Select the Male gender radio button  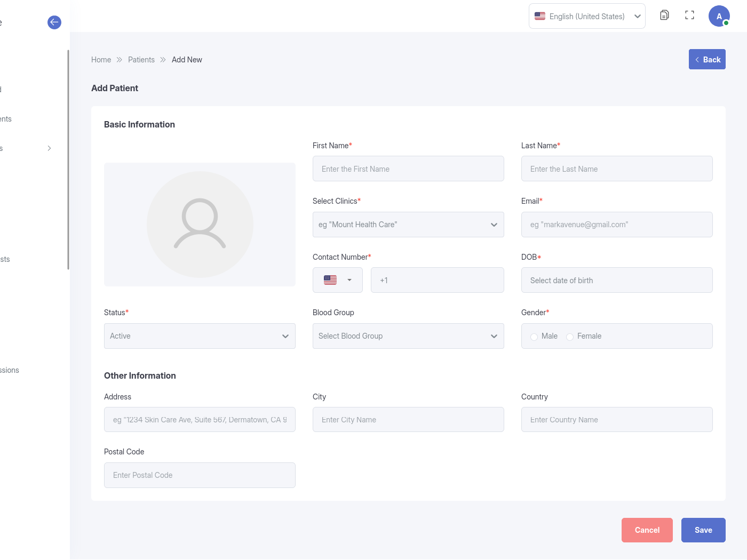pyautogui.click(x=534, y=337)
